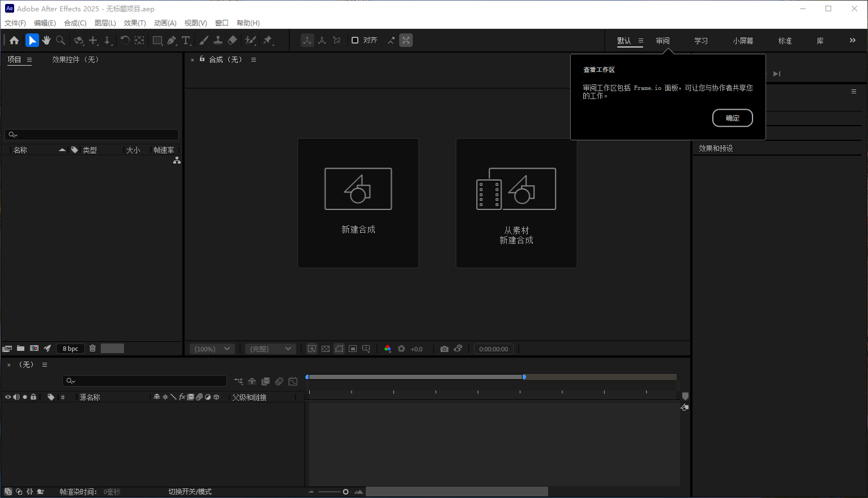Toggle shy layers switch in timeline
This screenshot has width=868, height=498.
[x=252, y=381]
